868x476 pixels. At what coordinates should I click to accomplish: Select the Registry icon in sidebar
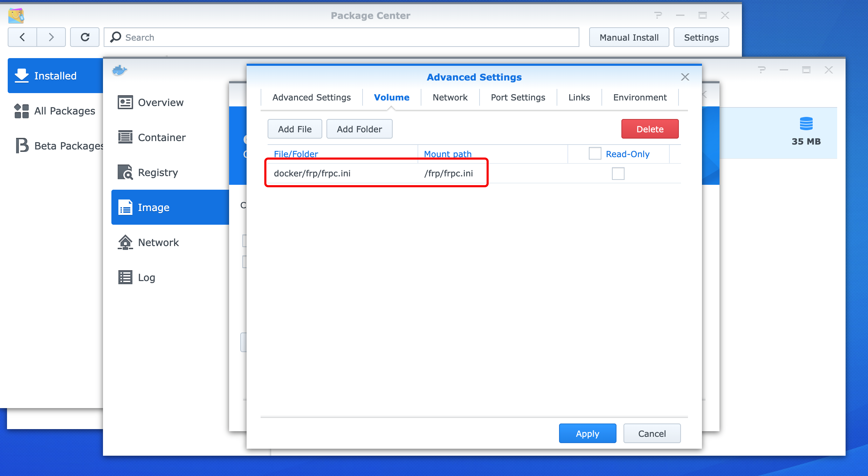(x=125, y=172)
